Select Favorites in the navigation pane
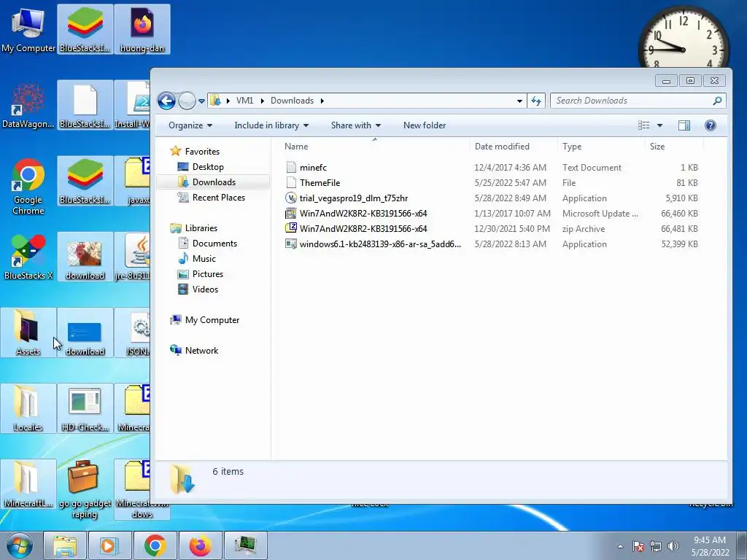The image size is (747, 560). (202, 152)
